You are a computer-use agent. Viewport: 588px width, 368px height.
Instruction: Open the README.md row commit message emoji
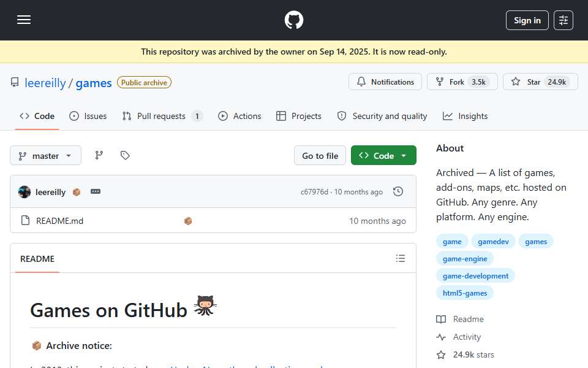click(x=188, y=221)
